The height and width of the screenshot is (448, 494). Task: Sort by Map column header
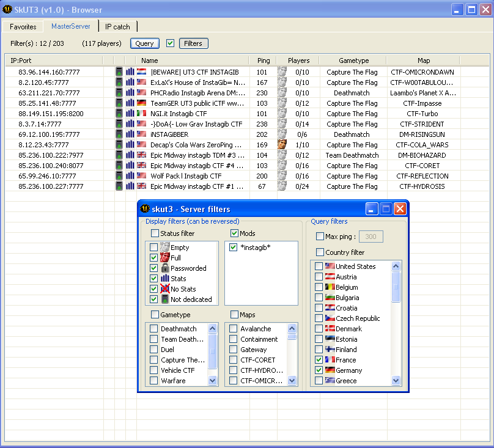click(424, 61)
